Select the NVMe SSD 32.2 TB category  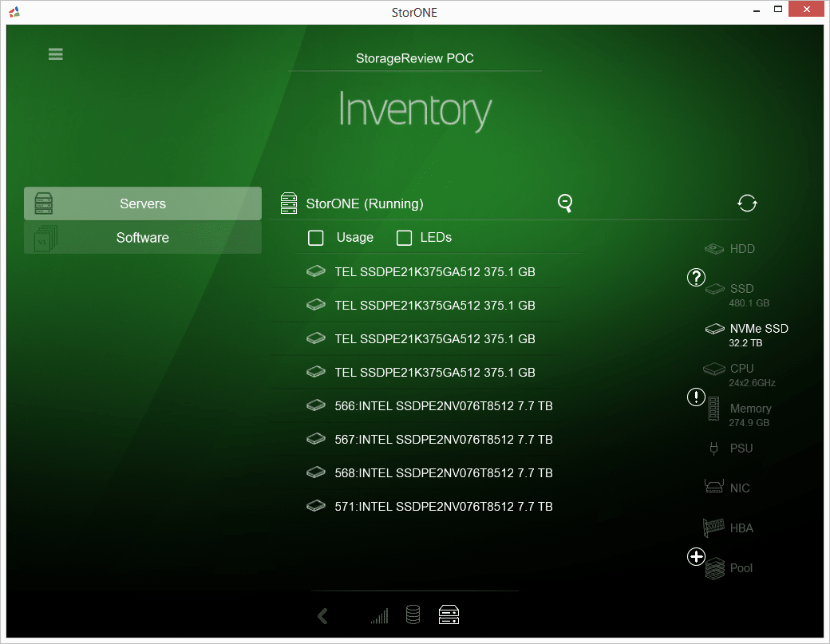[746, 335]
